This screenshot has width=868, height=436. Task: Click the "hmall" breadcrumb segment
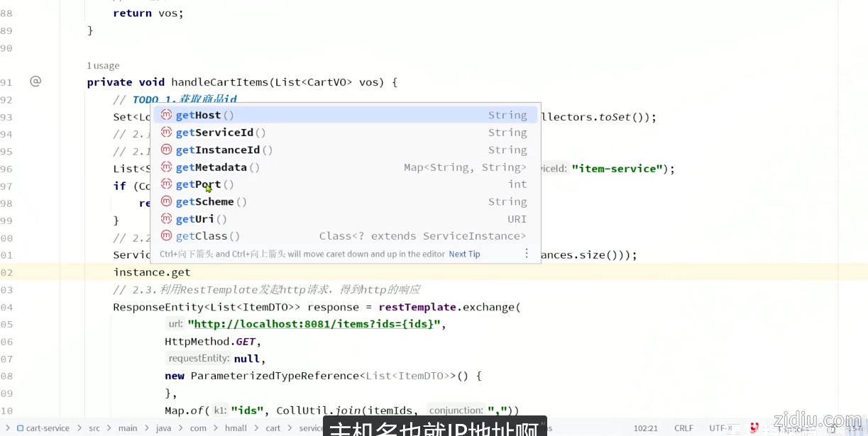tap(236, 428)
